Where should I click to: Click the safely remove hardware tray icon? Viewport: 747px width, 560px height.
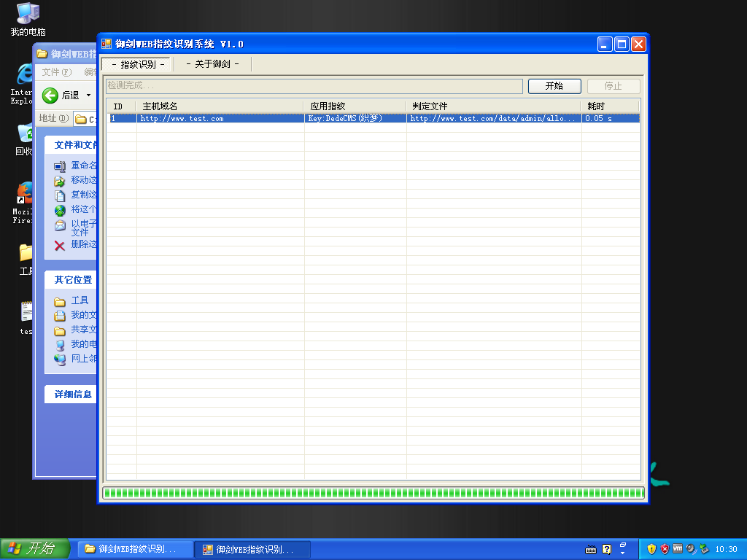(x=704, y=549)
